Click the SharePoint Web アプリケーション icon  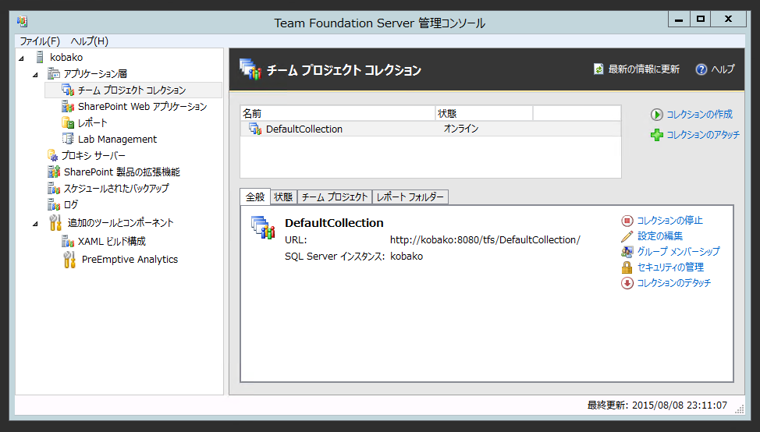point(68,106)
